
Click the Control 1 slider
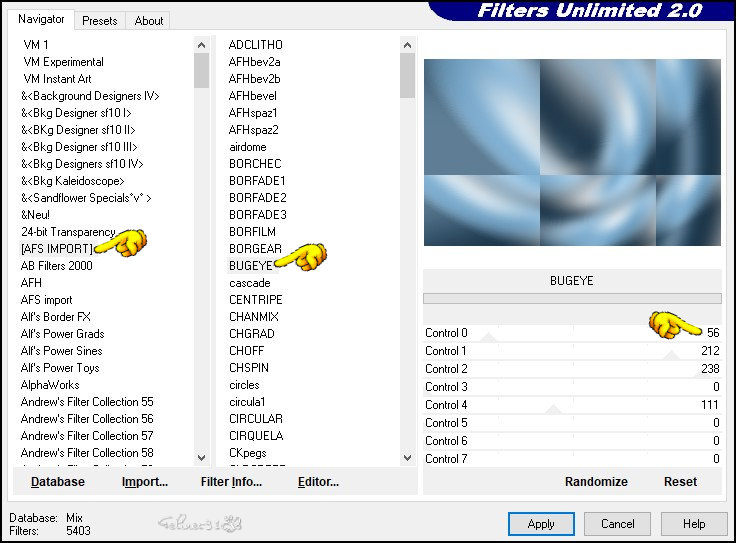coord(572,351)
